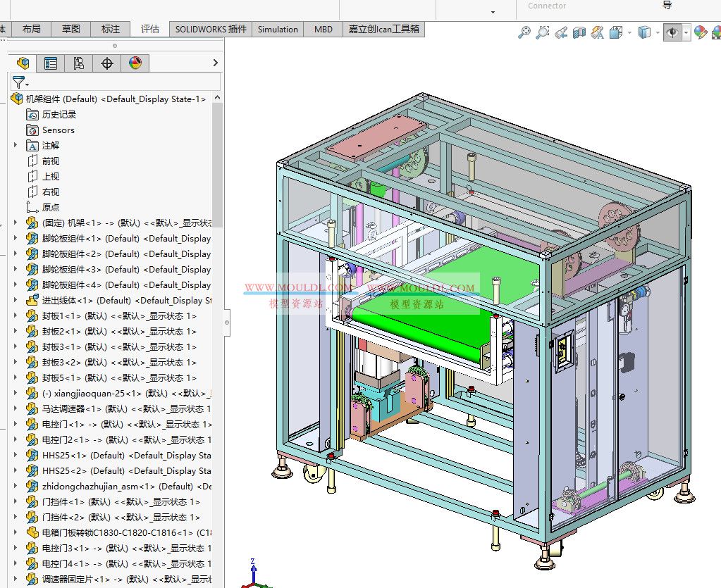Screen dimensions: 721x588
Task: Click the Previous View arrow icon
Action: pyautogui.click(x=561, y=32)
